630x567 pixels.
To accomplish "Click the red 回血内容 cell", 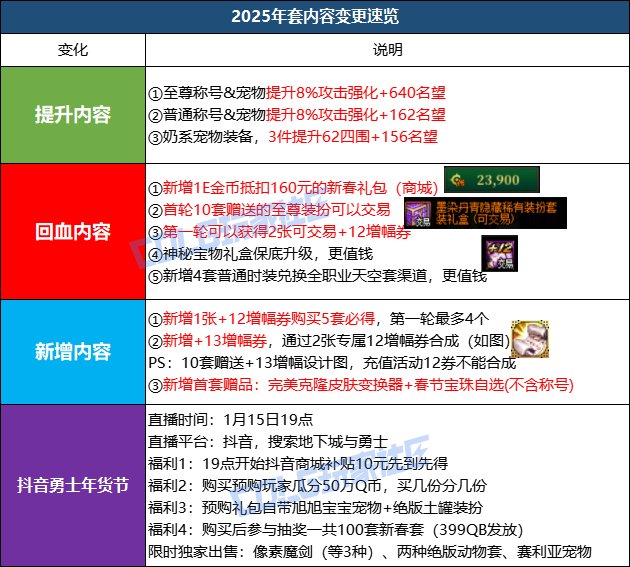I will (73, 231).
